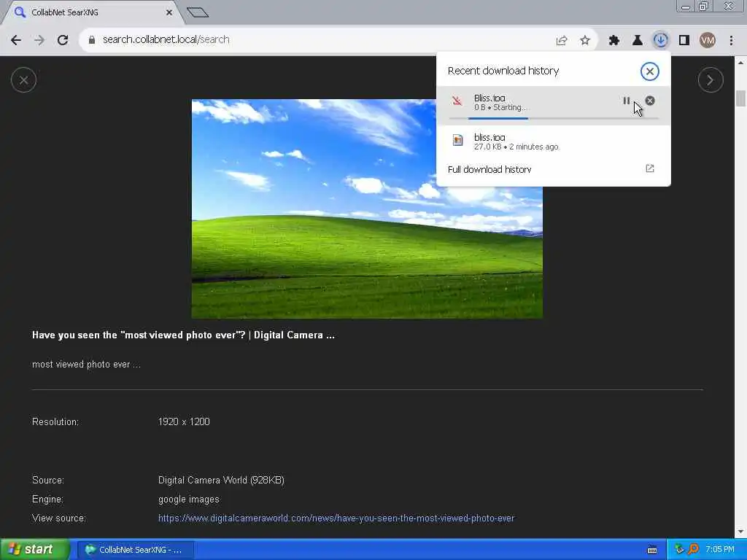Open the browser side panel
This screenshot has width=747, height=560.
pos(684,41)
